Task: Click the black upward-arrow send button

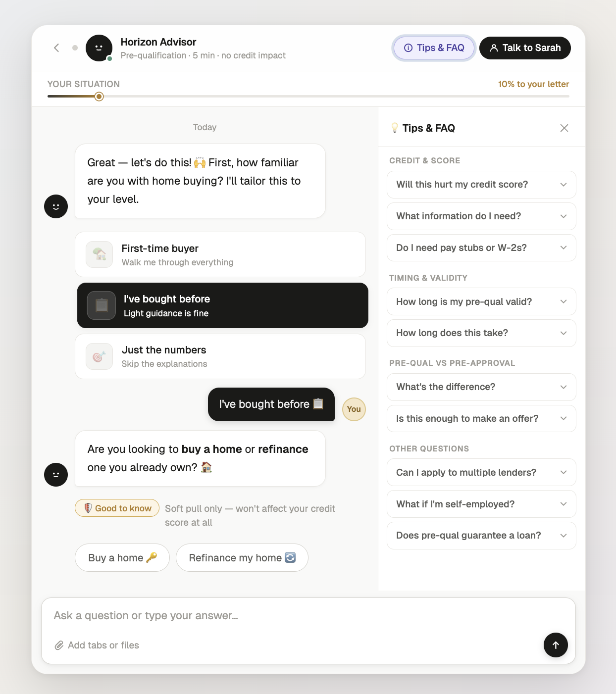Action: 556,645
